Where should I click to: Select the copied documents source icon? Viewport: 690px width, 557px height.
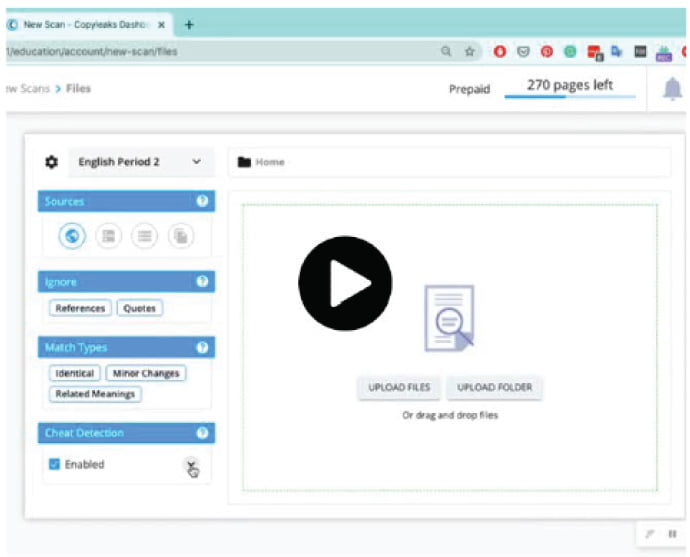[x=181, y=236]
